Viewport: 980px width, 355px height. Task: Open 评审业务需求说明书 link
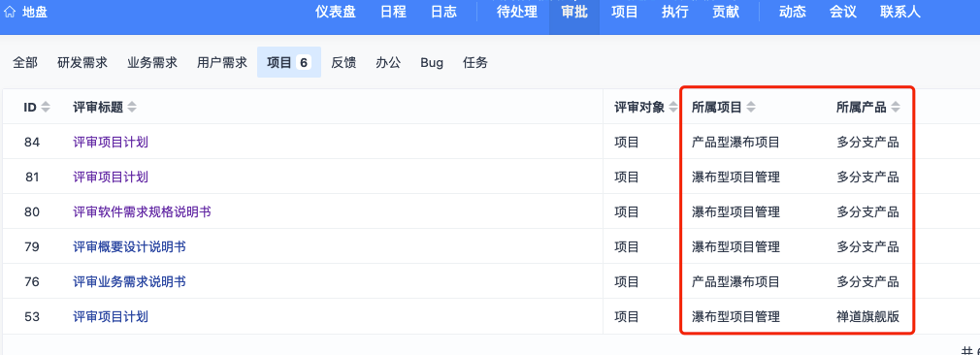click(x=129, y=282)
